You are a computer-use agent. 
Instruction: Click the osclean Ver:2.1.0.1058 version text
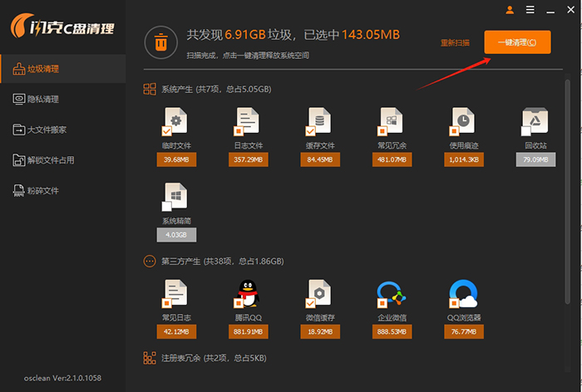(62, 378)
